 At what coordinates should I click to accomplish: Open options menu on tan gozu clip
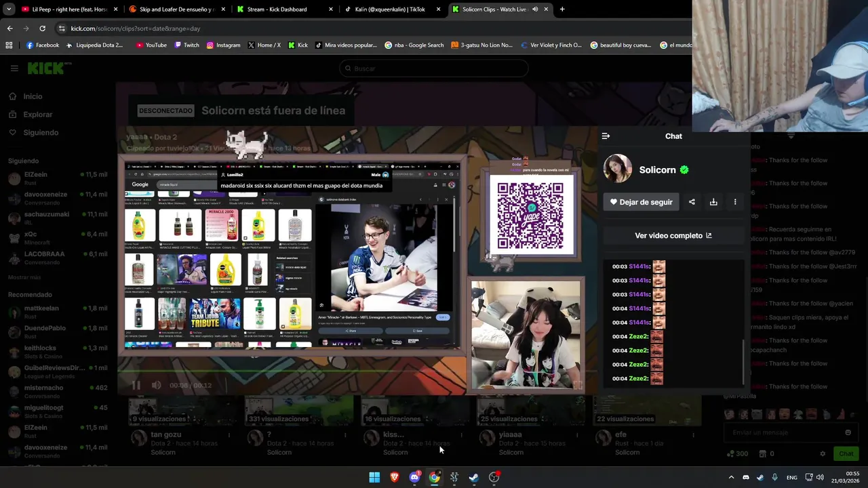[x=229, y=434]
